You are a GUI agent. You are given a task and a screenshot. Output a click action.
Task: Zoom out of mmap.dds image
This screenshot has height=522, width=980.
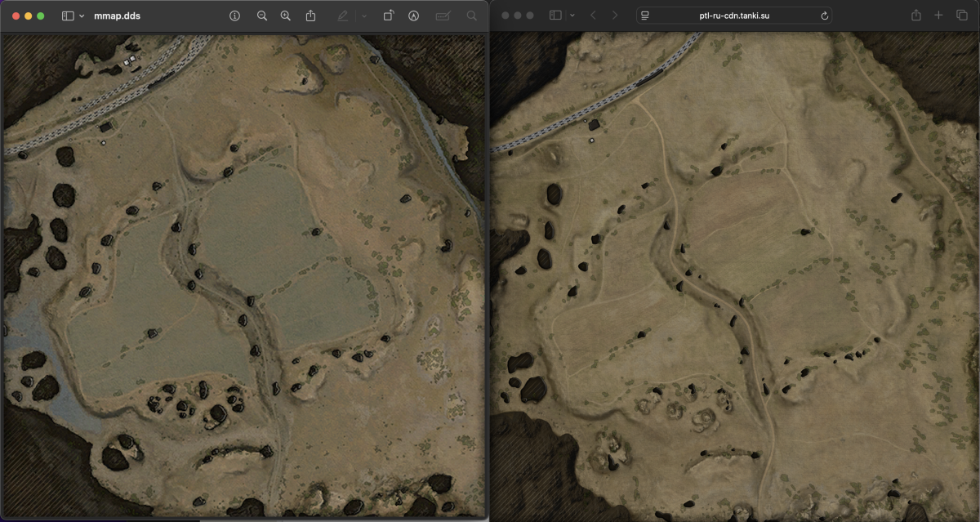[262, 16]
